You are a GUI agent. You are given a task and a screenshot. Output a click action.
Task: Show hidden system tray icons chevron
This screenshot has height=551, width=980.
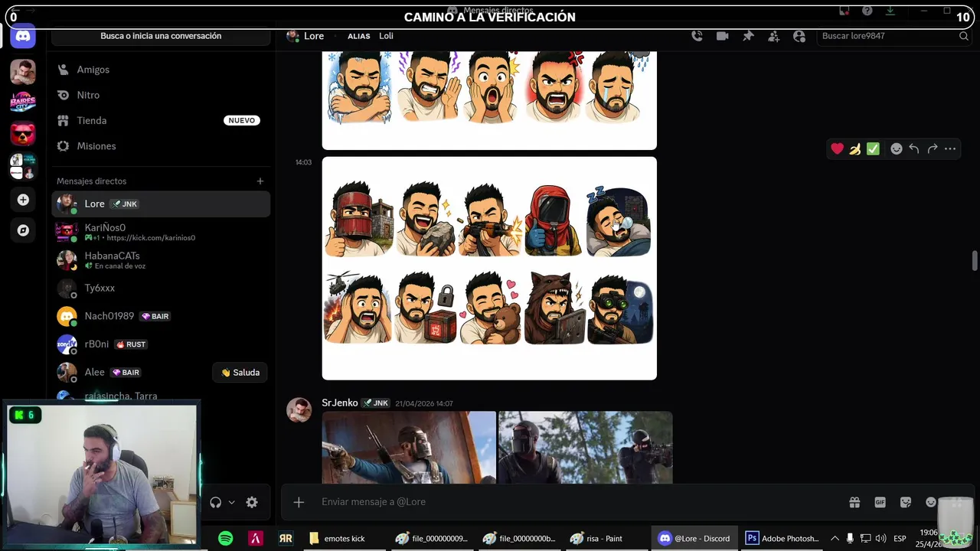[x=835, y=538]
